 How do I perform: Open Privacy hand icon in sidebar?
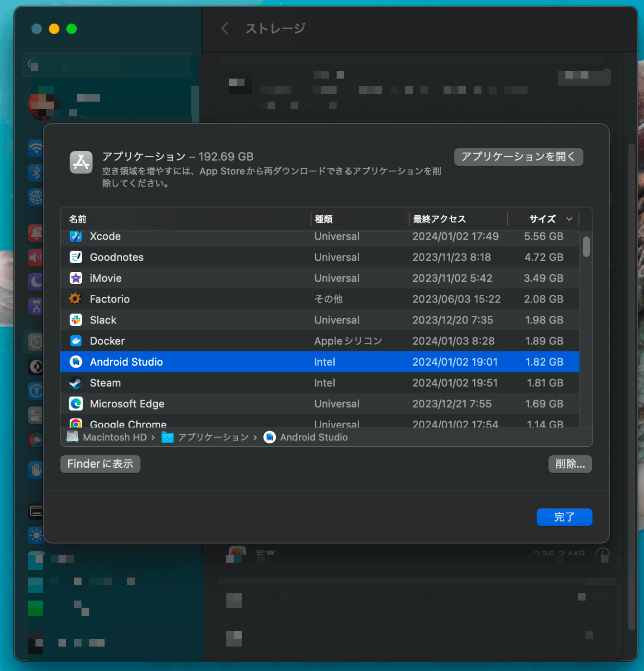click(35, 470)
